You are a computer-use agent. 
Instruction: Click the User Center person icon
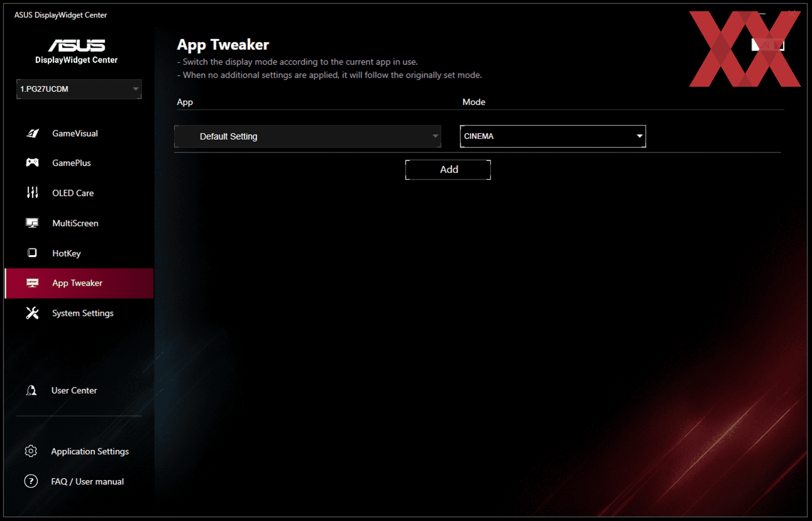click(x=31, y=390)
